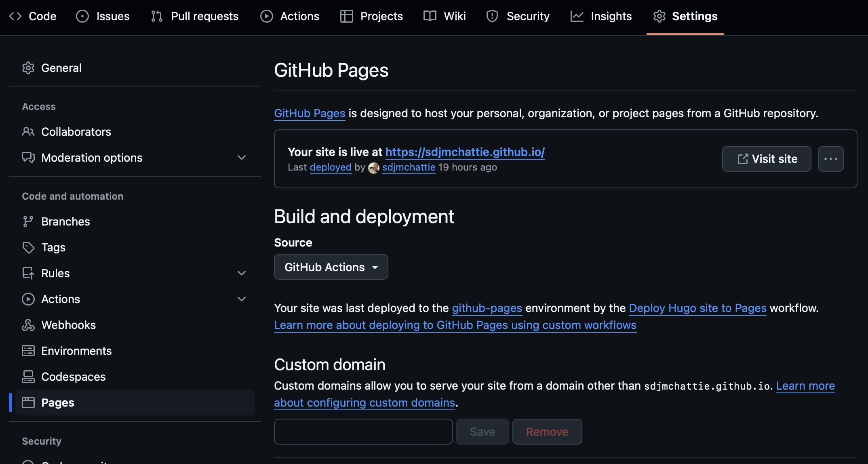Click the Projects table icon
868x464 pixels.
click(x=347, y=16)
